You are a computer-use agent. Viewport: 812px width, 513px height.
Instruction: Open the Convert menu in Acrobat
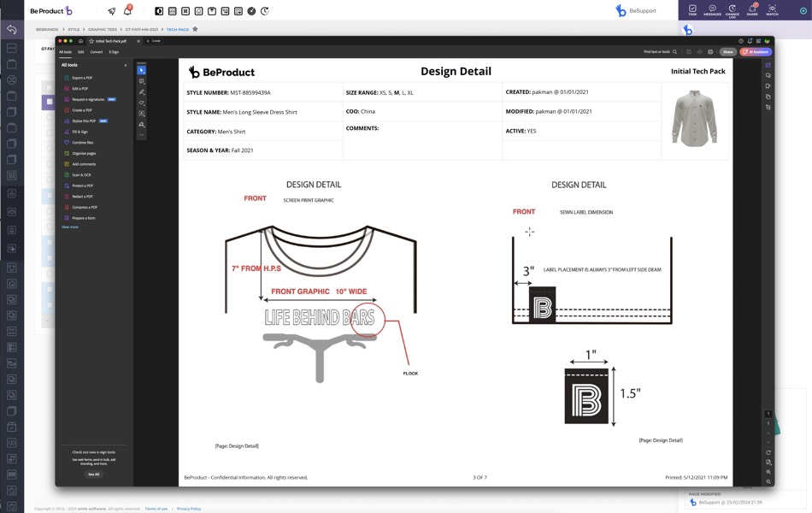(x=97, y=52)
